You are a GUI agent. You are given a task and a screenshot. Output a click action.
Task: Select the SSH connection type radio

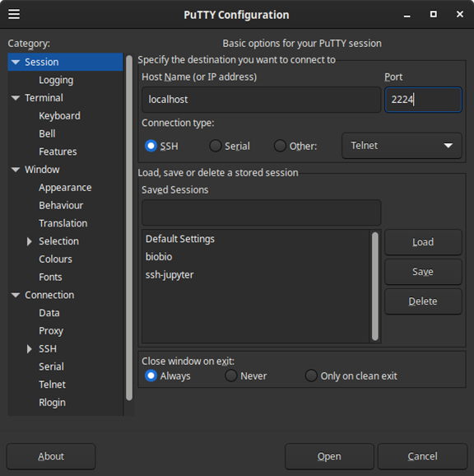(151, 146)
